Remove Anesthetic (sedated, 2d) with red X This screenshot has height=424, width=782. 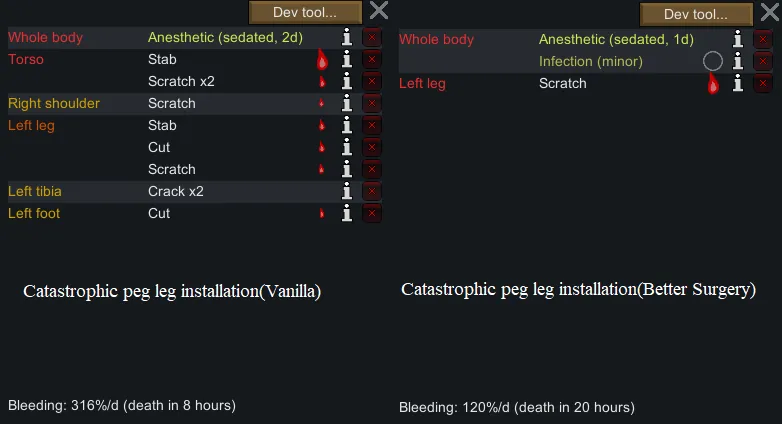click(372, 38)
